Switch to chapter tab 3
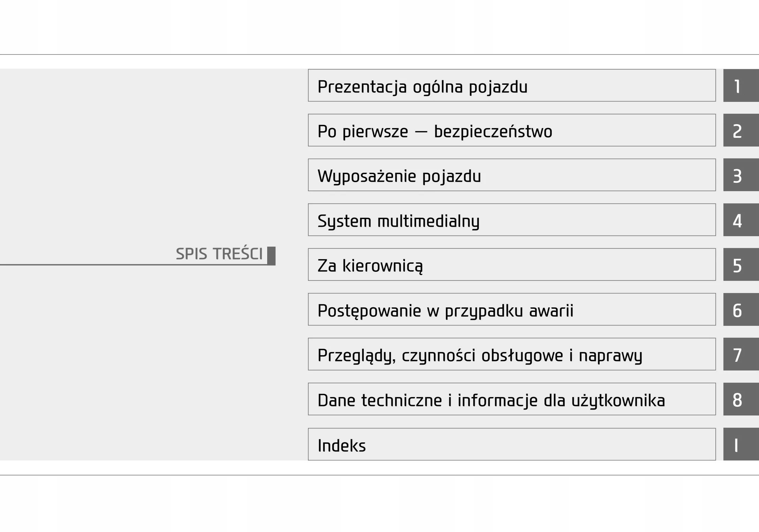This screenshot has width=759, height=532. pos(741,175)
